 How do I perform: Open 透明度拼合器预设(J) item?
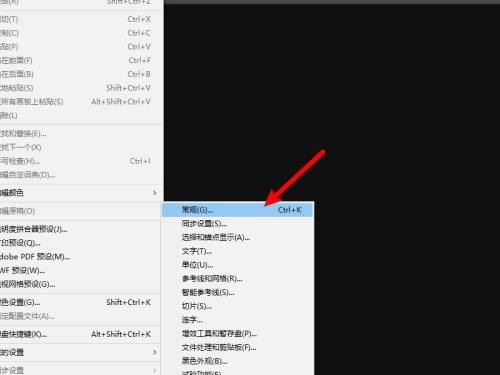point(80,229)
